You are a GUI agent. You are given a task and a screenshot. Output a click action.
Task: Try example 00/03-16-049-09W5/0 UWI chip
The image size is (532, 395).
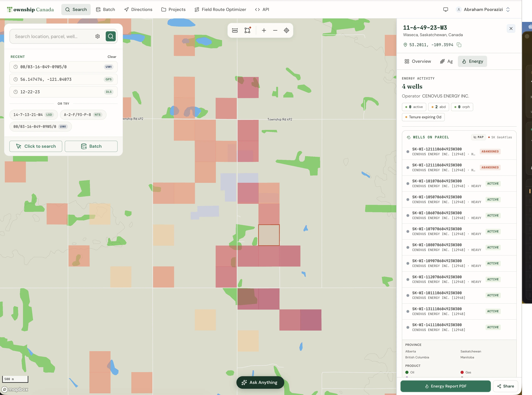(x=41, y=126)
